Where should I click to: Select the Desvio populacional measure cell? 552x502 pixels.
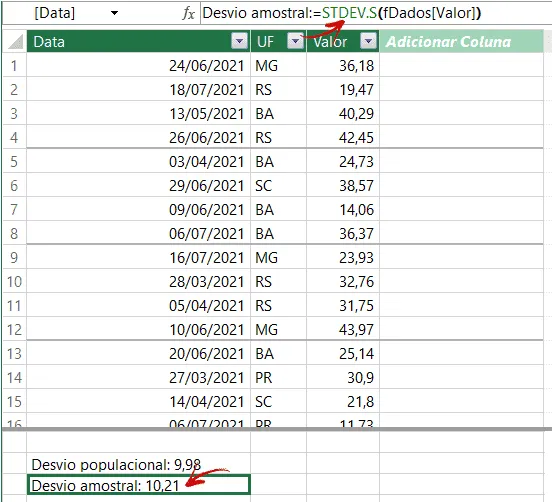click(x=138, y=464)
